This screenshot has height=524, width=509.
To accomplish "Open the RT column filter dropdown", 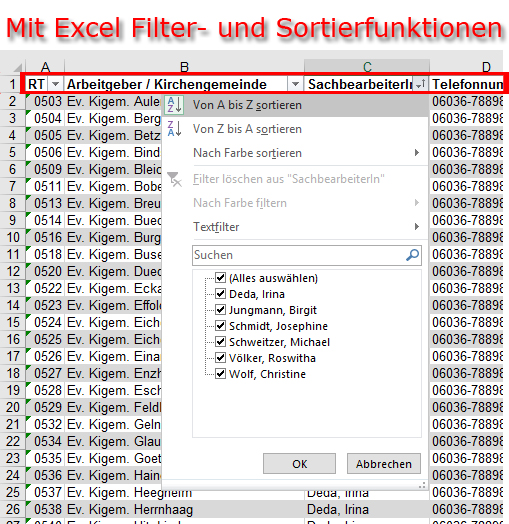I will (55, 84).
